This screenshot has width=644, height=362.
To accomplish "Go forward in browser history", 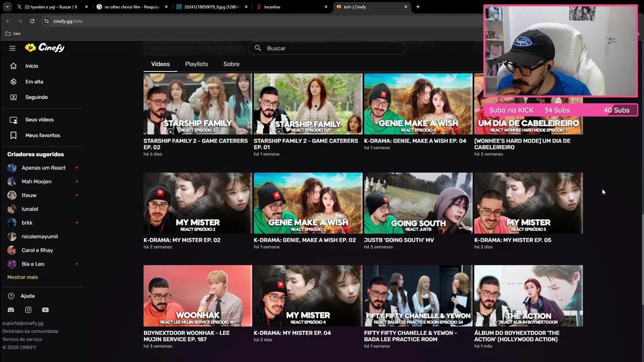I will click(20, 21).
